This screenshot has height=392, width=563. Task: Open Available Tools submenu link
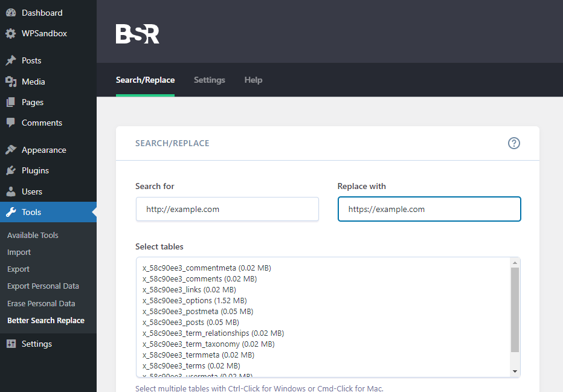[33, 235]
